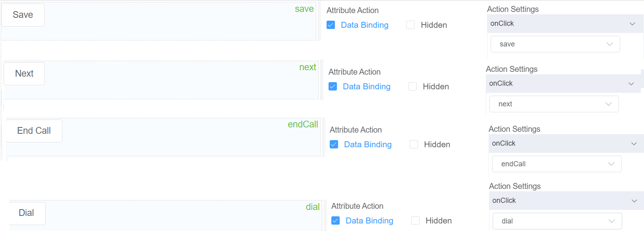Screen dimensions: 644x231
Task: Uncheck Data Binding for the dial row
Action: pyautogui.click(x=335, y=221)
